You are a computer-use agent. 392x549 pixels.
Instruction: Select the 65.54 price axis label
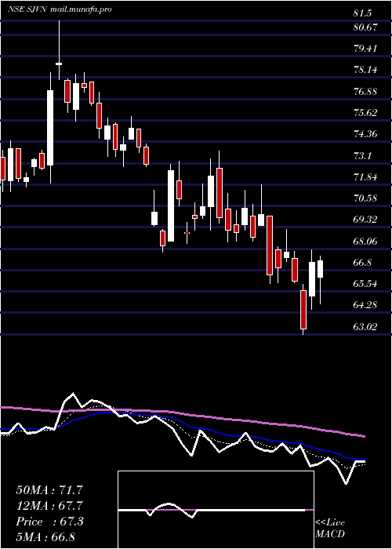click(x=365, y=284)
